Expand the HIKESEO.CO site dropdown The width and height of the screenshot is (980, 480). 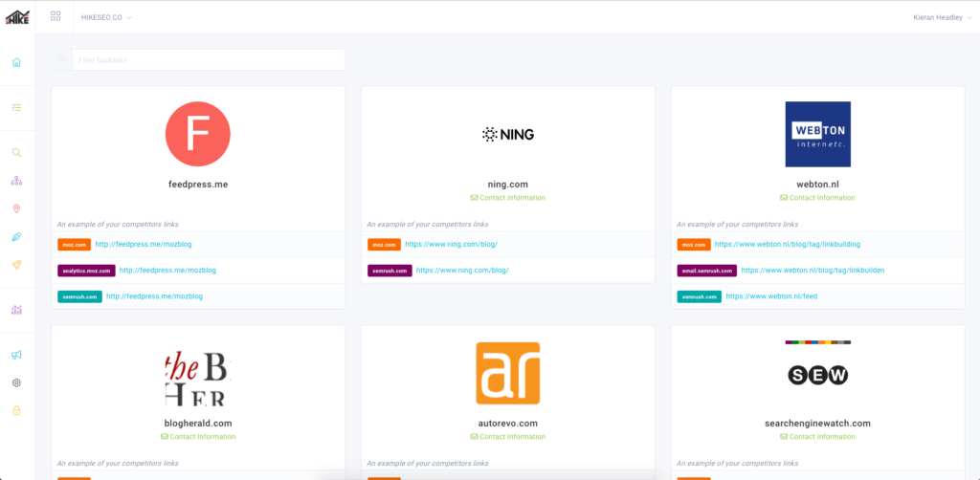click(x=106, y=17)
